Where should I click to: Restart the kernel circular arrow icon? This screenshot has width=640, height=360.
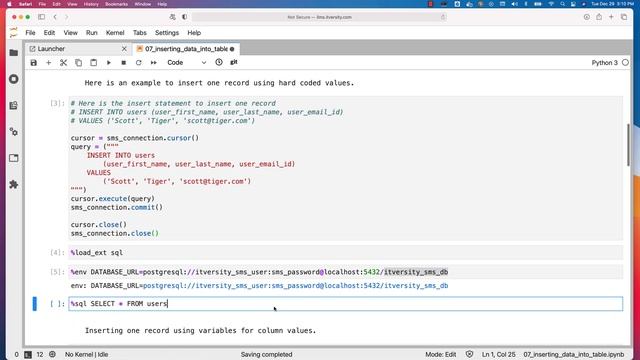click(139, 63)
